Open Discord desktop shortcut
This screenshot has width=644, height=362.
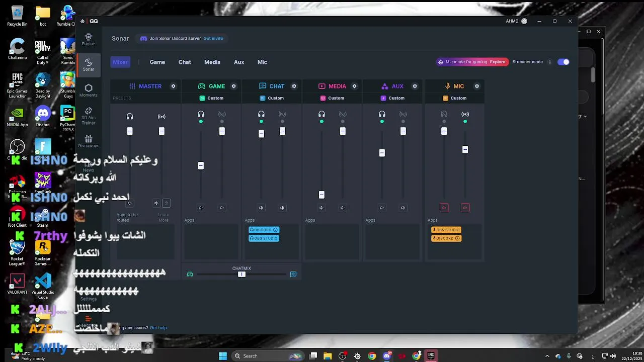(43, 116)
